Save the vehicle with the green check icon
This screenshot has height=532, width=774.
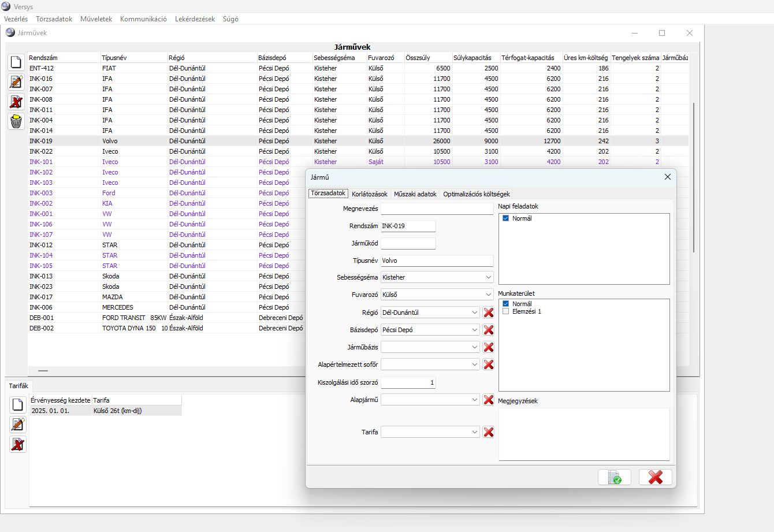click(615, 477)
